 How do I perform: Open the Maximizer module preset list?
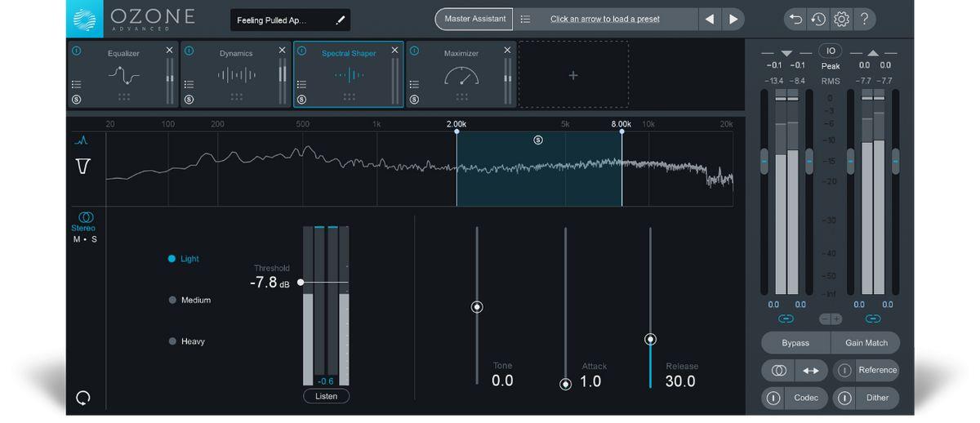pyautogui.click(x=414, y=84)
